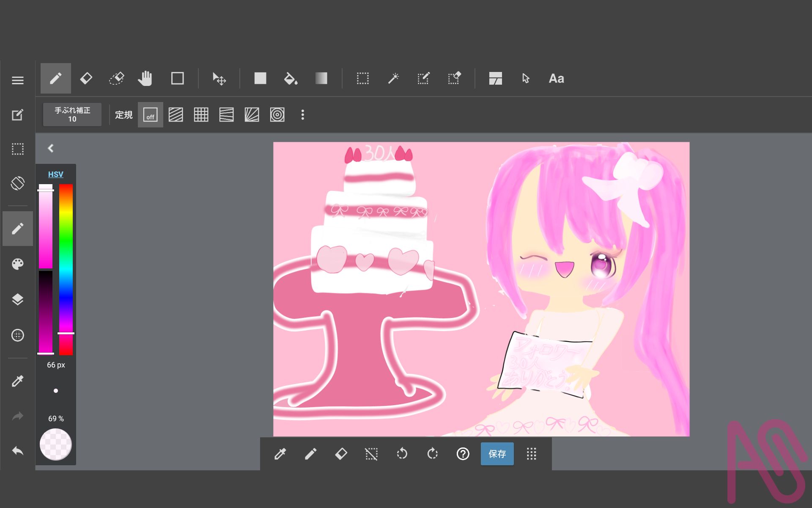Turn ruler snap off
Viewport: 812px width, 508px height.
point(150,115)
